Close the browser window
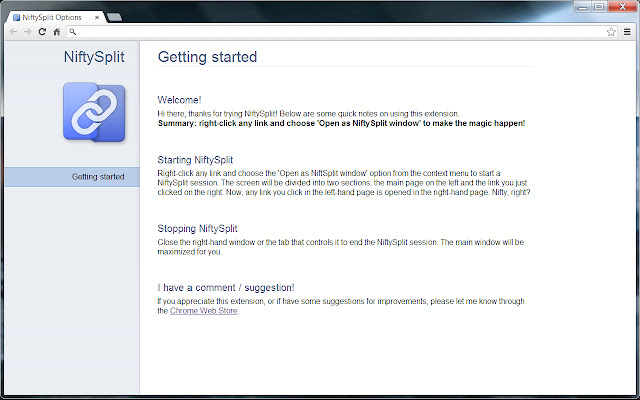Image resolution: width=640 pixels, height=400 pixels. [622, 6]
